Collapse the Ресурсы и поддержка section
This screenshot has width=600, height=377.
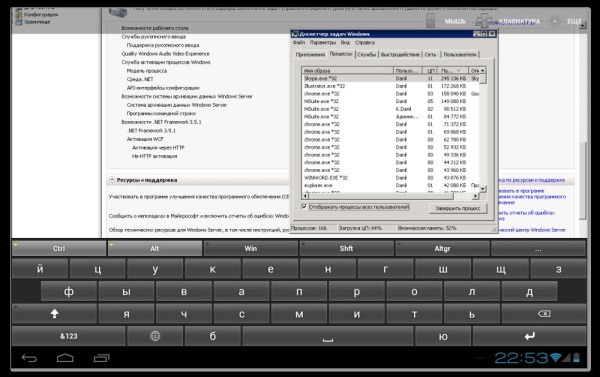point(112,180)
